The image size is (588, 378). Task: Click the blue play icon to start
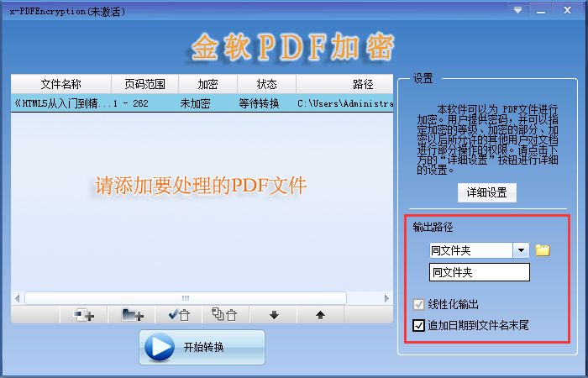tap(160, 347)
